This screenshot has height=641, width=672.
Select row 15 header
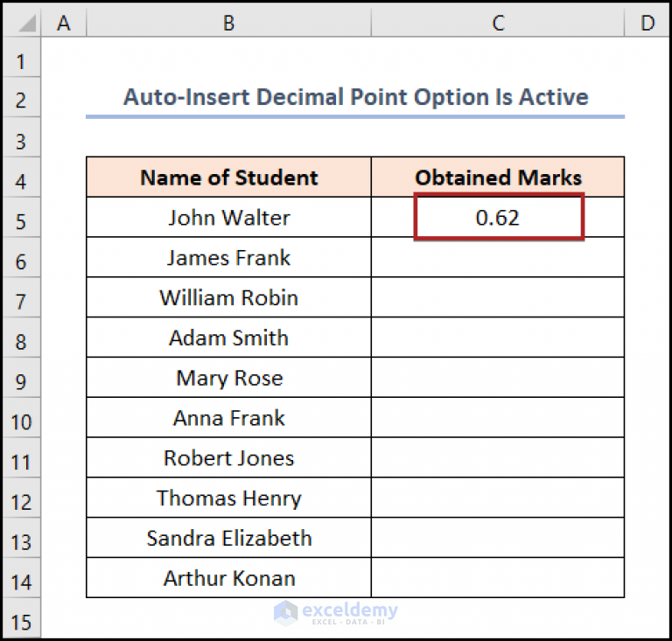tap(21, 618)
